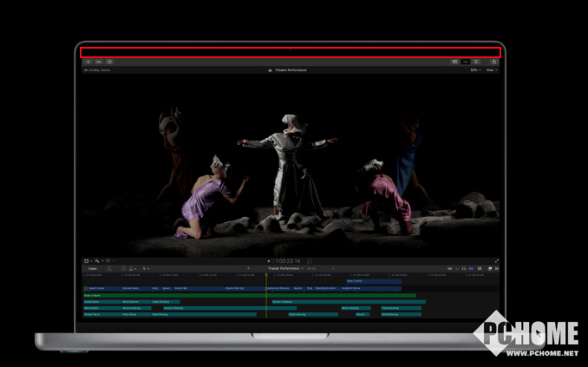Click the Import Media arrow icon
This screenshot has width=588, height=367.
[x=88, y=62]
